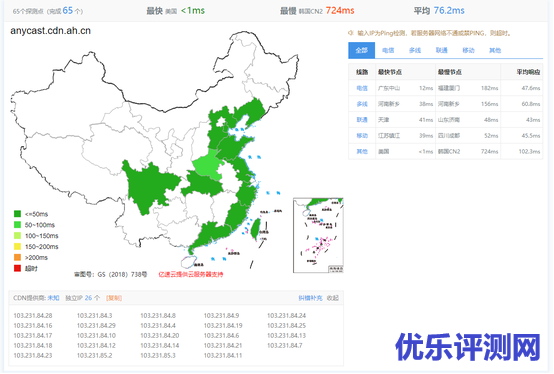This screenshot has width=554, height=374.
Task: Click the red 超时 legend swatch
Action: pos(17,268)
